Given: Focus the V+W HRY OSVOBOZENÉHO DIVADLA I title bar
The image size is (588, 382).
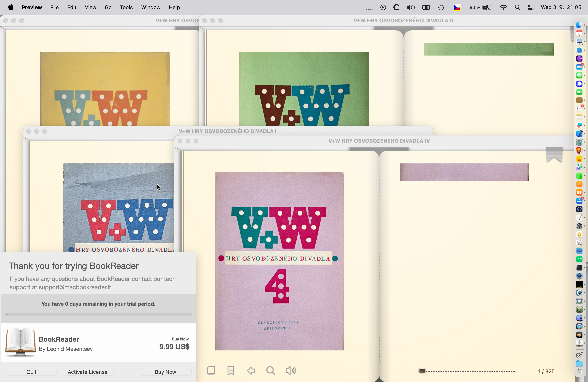Looking at the screenshot, I should click(228, 131).
